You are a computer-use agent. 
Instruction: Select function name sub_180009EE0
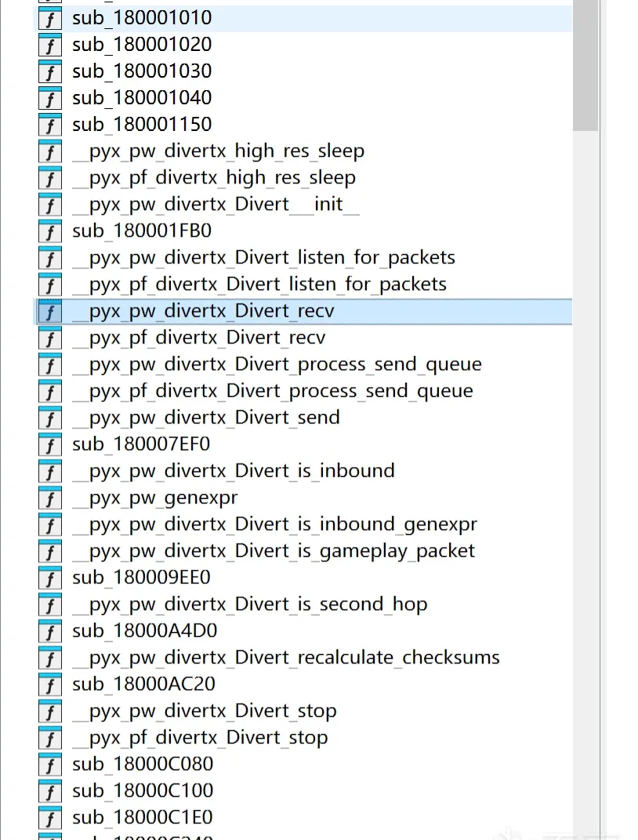(x=141, y=577)
